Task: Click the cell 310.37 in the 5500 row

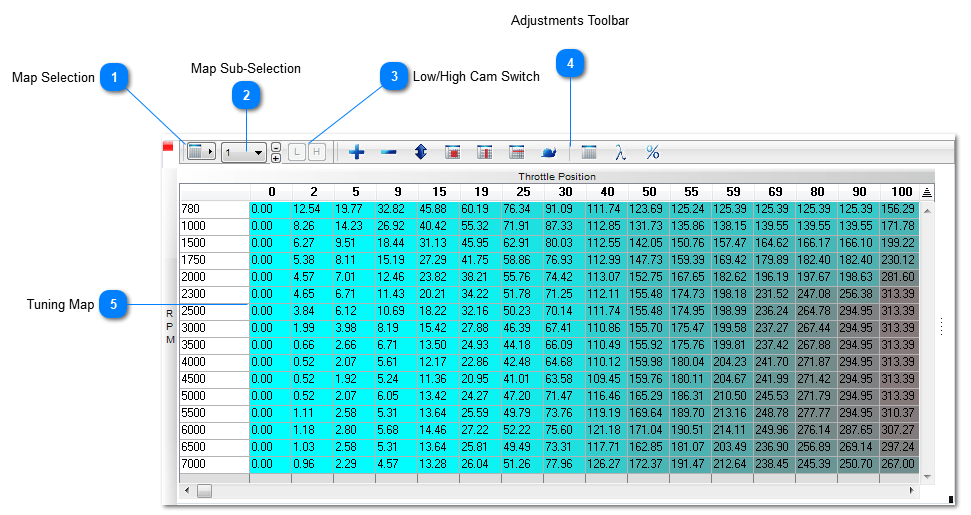Action: [x=899, y=413]
